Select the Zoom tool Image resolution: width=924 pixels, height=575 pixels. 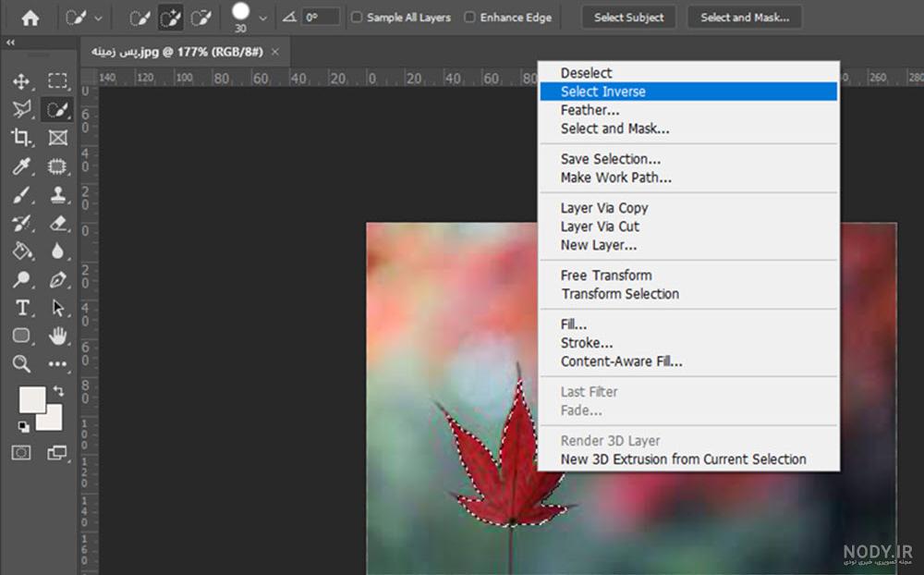[22, 363]
